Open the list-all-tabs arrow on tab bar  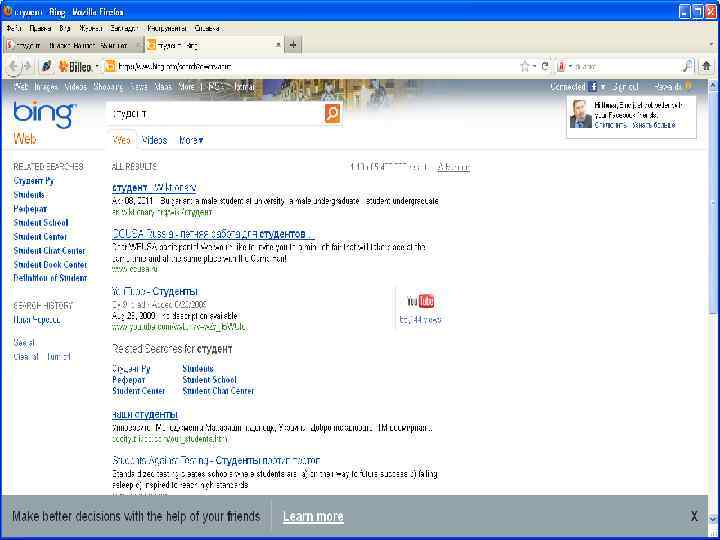tap(711, 45)
